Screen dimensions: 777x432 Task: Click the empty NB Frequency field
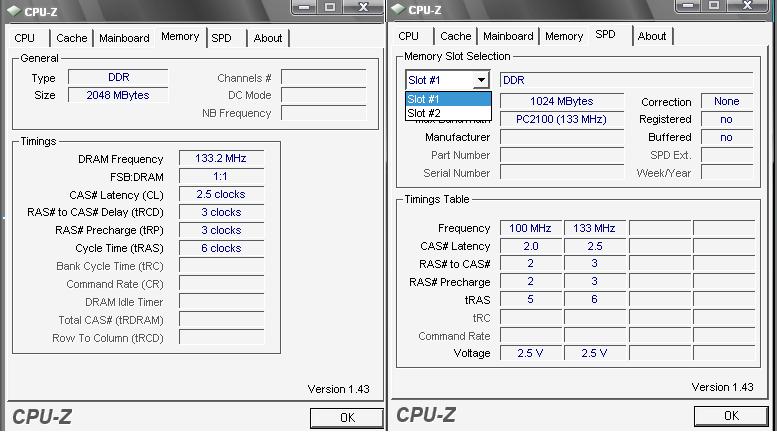point(324,113)
